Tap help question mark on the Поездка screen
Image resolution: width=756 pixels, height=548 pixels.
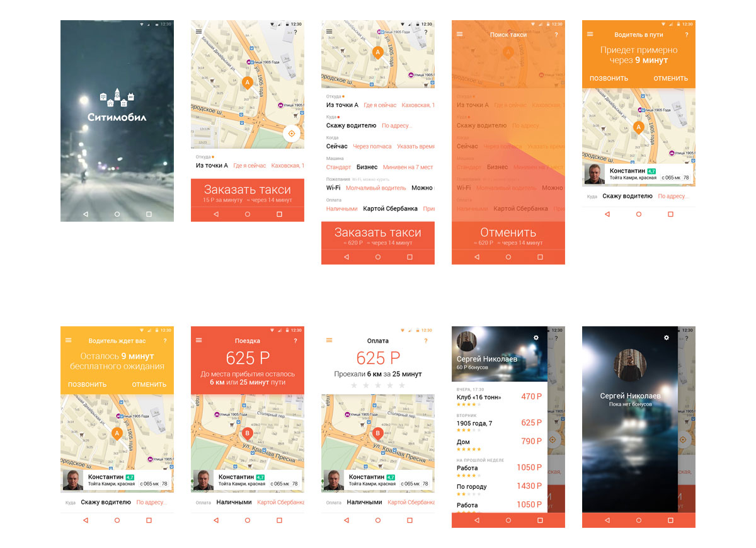[295, 341]
